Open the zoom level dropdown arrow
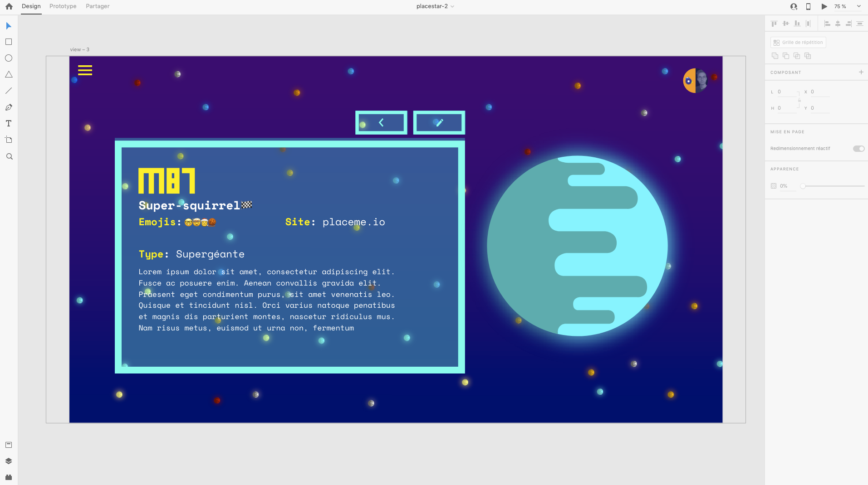Image resolution: width=868 pixels, height=485 pixels. 858,6
